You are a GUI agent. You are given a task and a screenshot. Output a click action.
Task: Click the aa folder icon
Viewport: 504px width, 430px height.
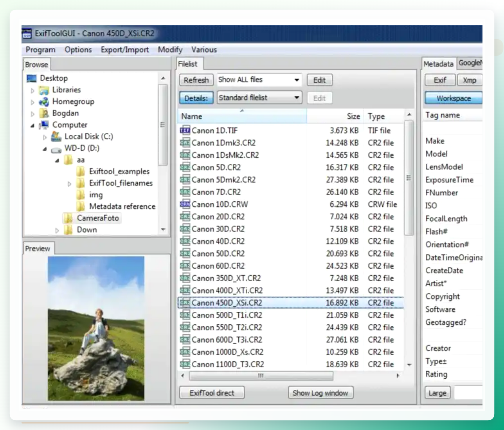[x=68, y=160]
